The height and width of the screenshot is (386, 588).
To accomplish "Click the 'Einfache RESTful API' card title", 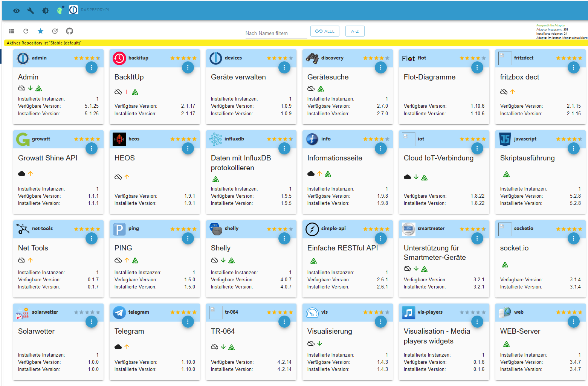I will (342, 248).
